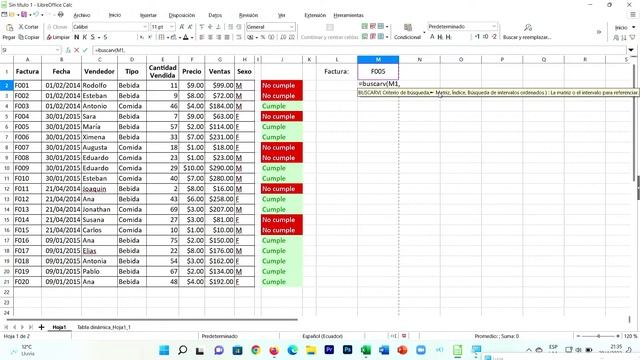Viewport: 640px width, 360px height.
Task: Align cell content to bottom
Action: [219, 27]
